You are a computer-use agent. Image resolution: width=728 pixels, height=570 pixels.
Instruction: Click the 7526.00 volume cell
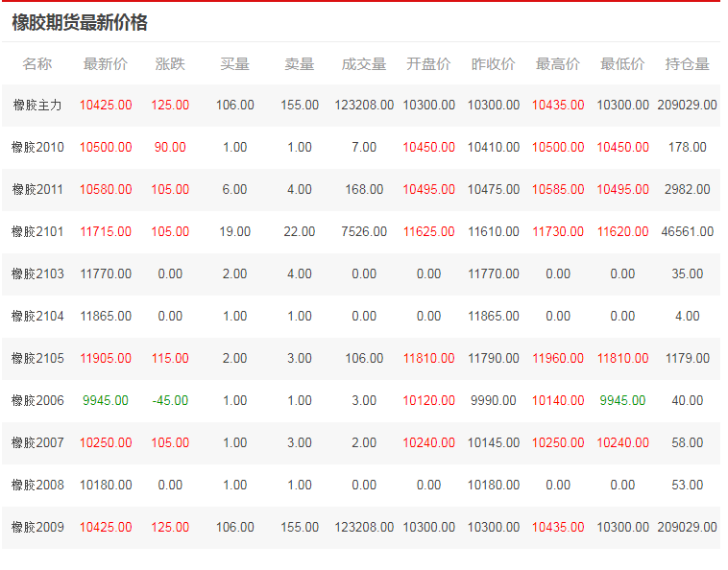pos(364,231)
